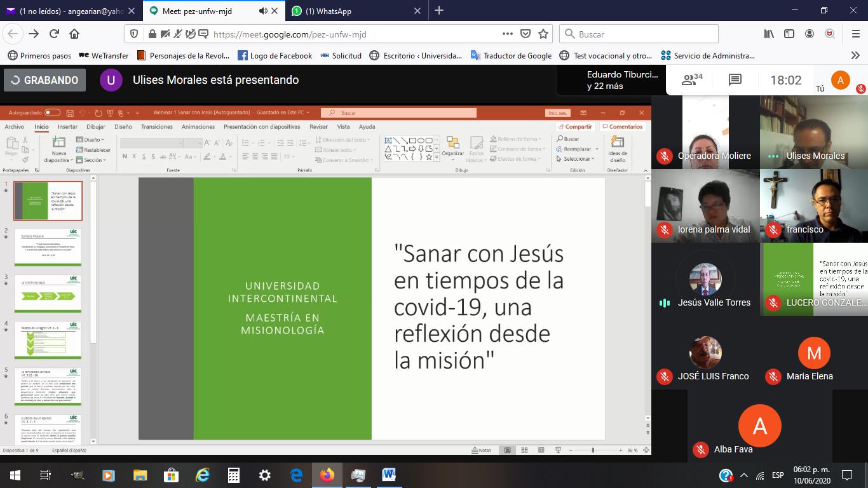This screenshot has width=868, height=488.
Task: Open the Meet chat panel icon
Action: 735,80
